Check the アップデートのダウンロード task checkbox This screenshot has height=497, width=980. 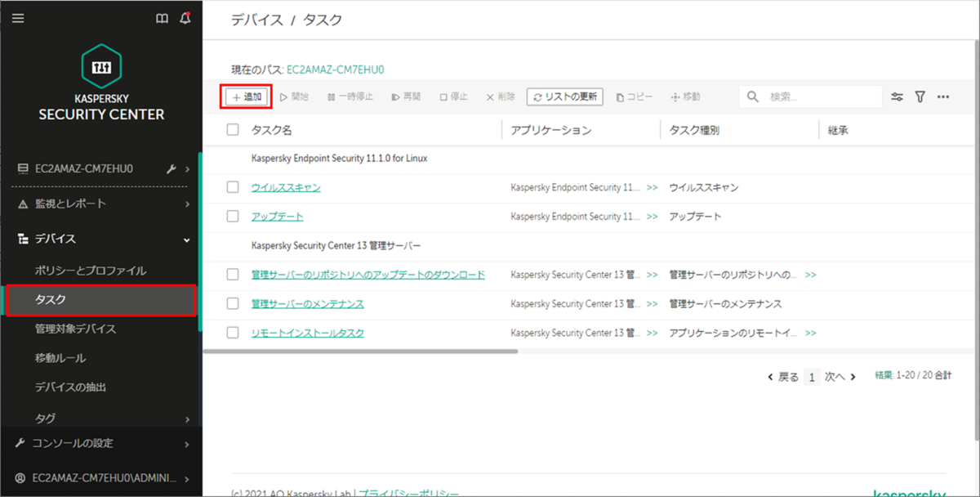233,274
